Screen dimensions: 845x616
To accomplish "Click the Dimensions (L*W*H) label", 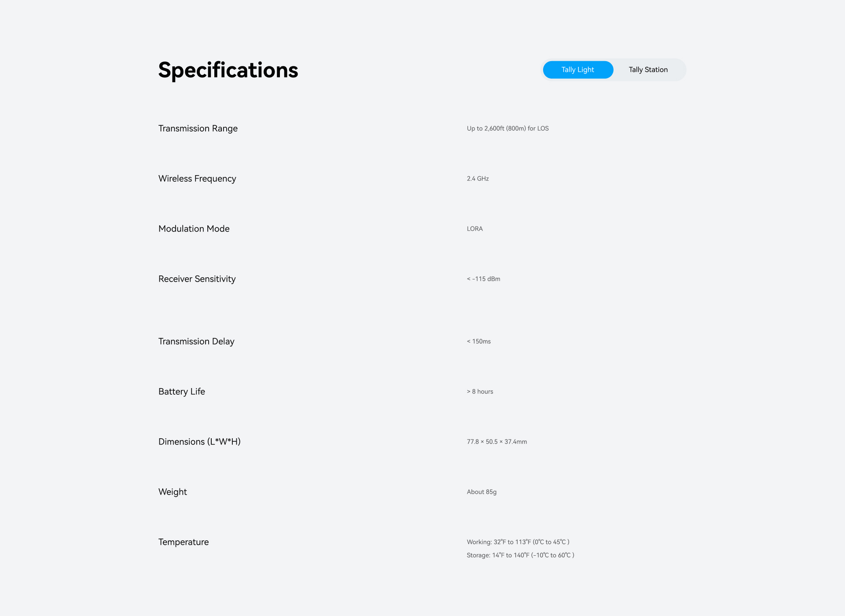I will [199, 442].
